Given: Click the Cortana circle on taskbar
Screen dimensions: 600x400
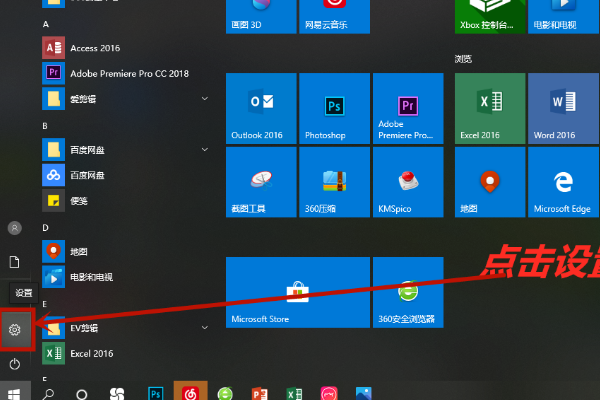Looking at the screenshot, I should pyautogui.click(x=82, y=394).
